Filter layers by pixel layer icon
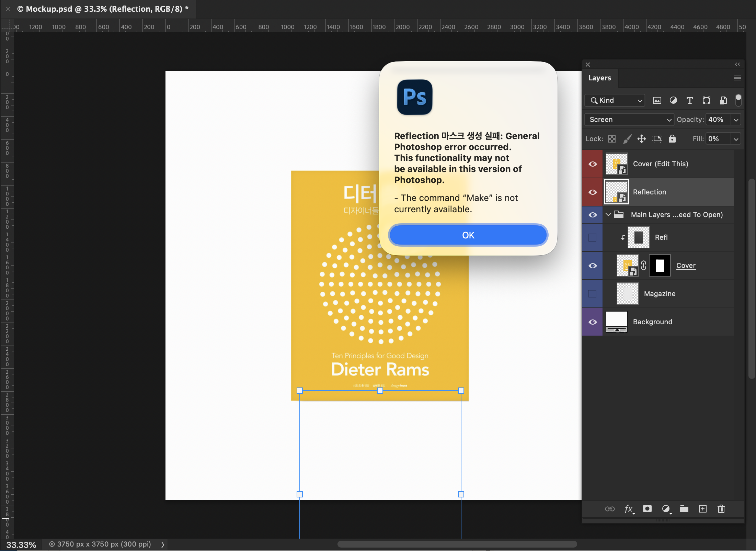The width and height of the screenshot is (756, 551). (657, 100)
